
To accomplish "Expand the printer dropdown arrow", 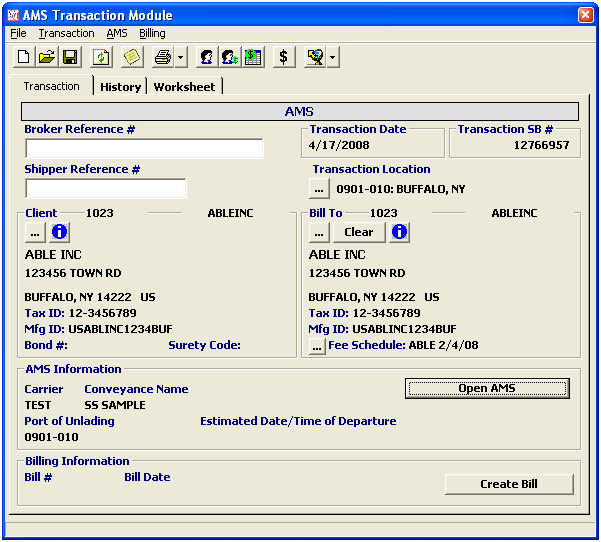I will [180, 58].
